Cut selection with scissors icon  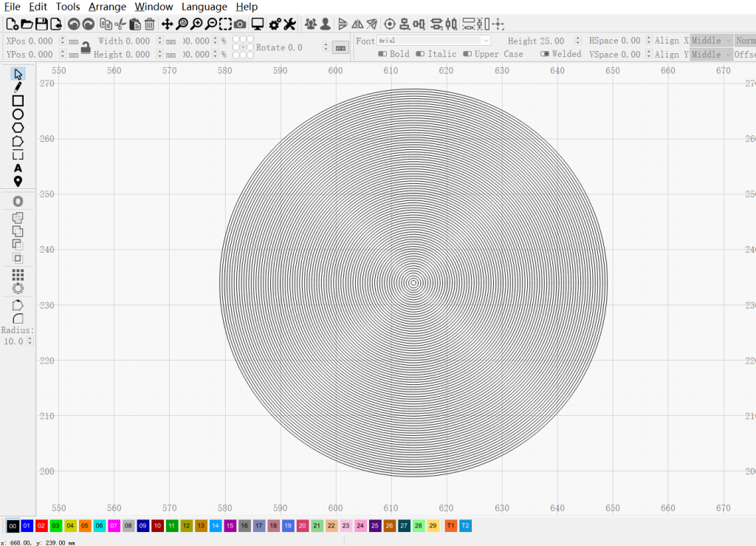point(120,24)
